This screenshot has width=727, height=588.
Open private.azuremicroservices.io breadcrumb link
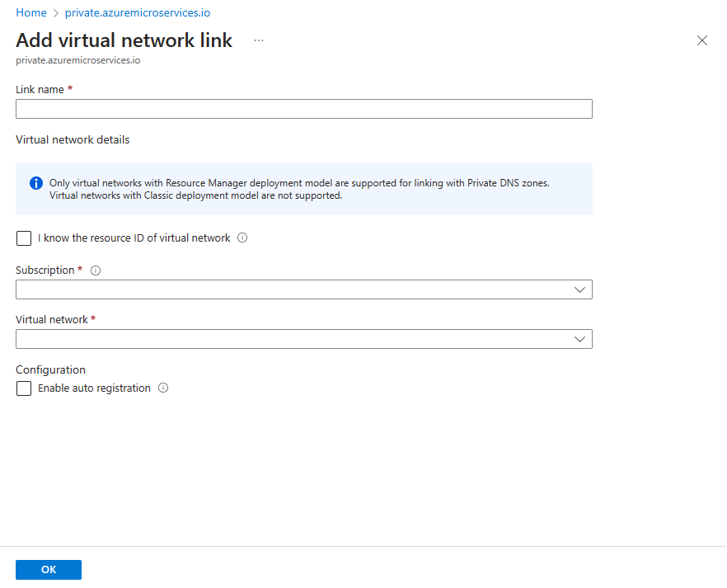(137, 12)
